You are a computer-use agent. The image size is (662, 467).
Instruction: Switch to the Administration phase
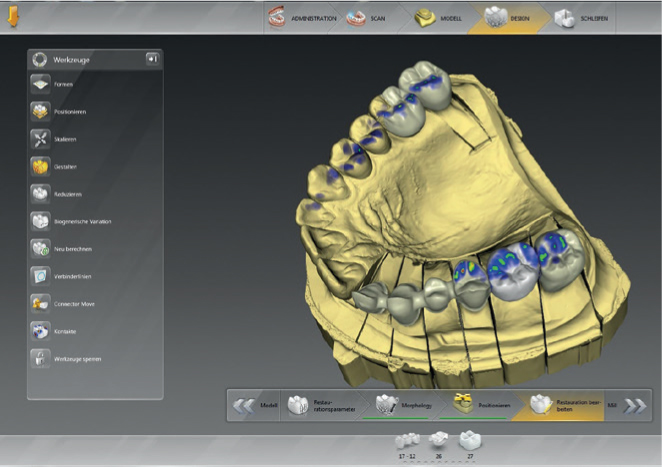(x=302, y=17)
